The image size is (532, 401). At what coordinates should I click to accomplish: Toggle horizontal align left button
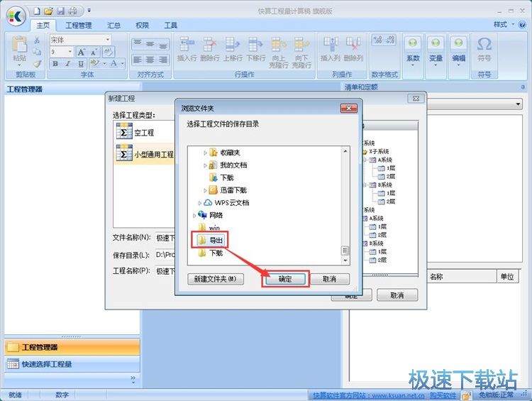pos(138,60)
